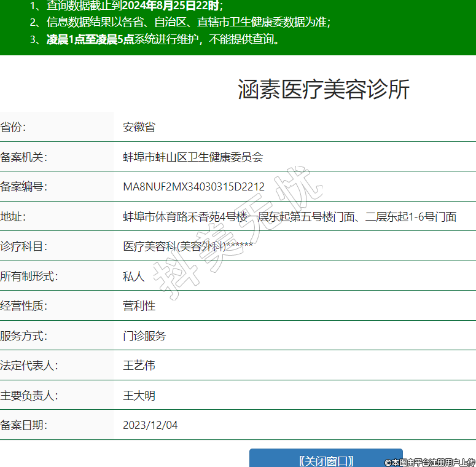Click the clinic title 涵素医疗美容诊所
This screenshot has width=476, height=467.
[323, 90]
